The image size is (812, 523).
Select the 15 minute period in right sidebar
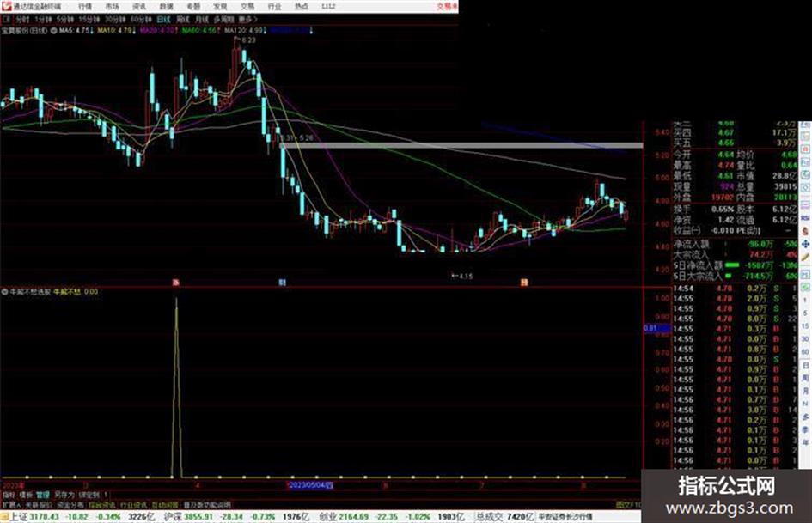pyautogui.click(x=805, y=325)
